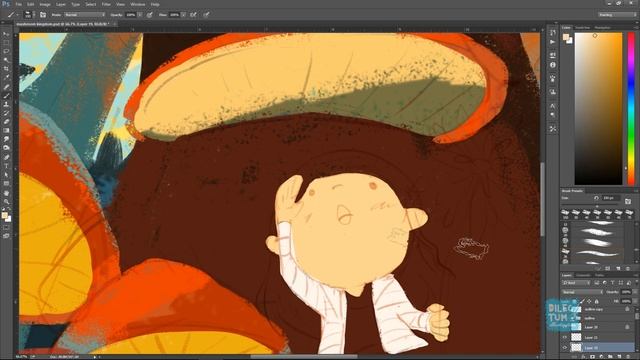Click the document vertical scrollbar

click(x=542, y=199)
